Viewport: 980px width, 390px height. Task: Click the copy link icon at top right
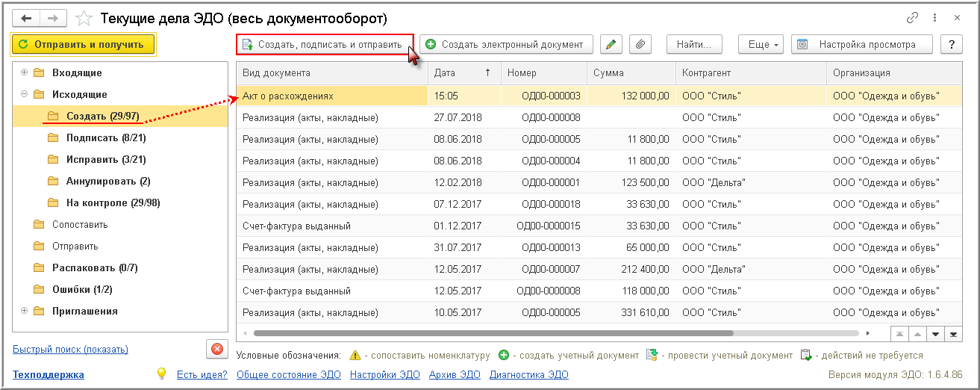click(913, 17)
